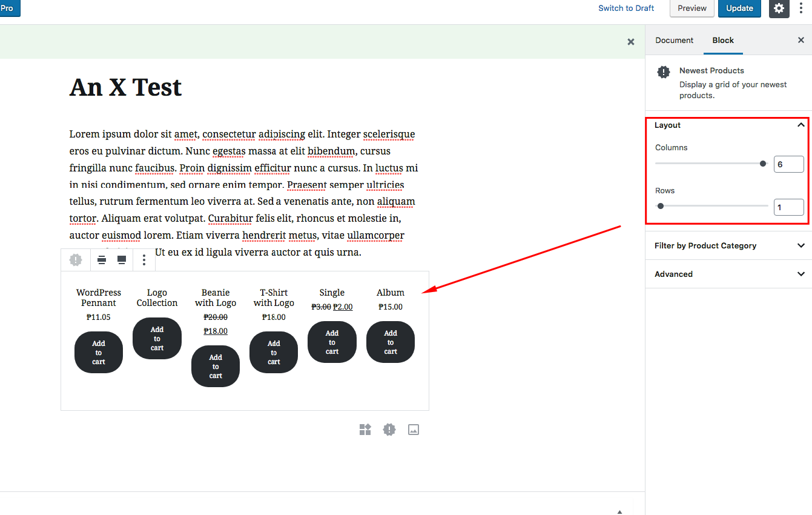812x515 pixels.
Task: Click the Rows number field
Action: pos(788,207)
